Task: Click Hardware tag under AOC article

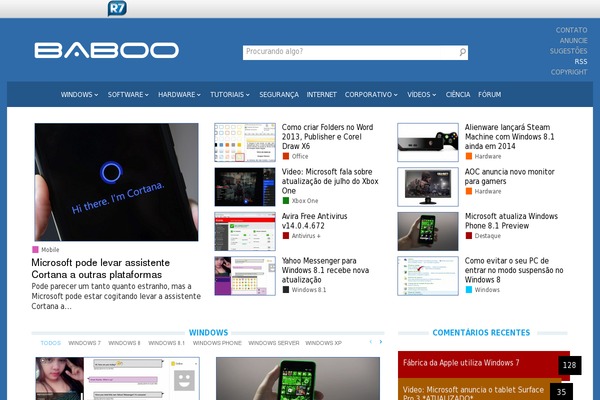Action: click(483, 191)
